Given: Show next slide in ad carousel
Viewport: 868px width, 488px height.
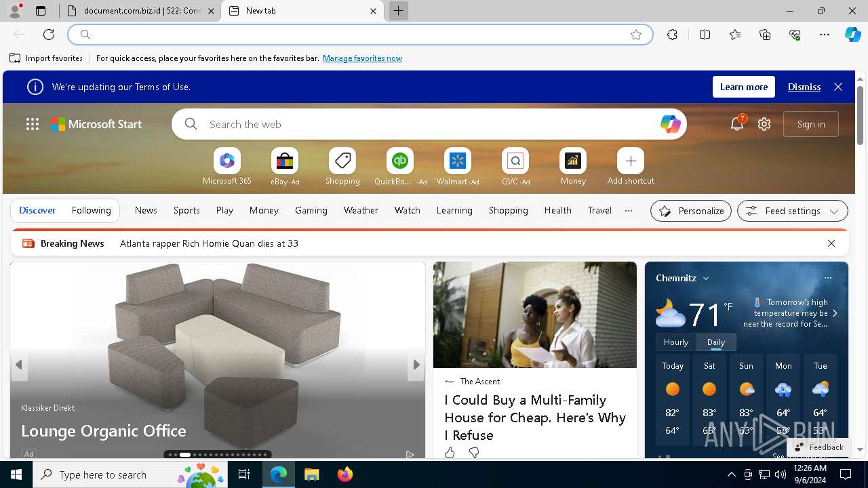Looking at the screenshot, I should (416, 365).
